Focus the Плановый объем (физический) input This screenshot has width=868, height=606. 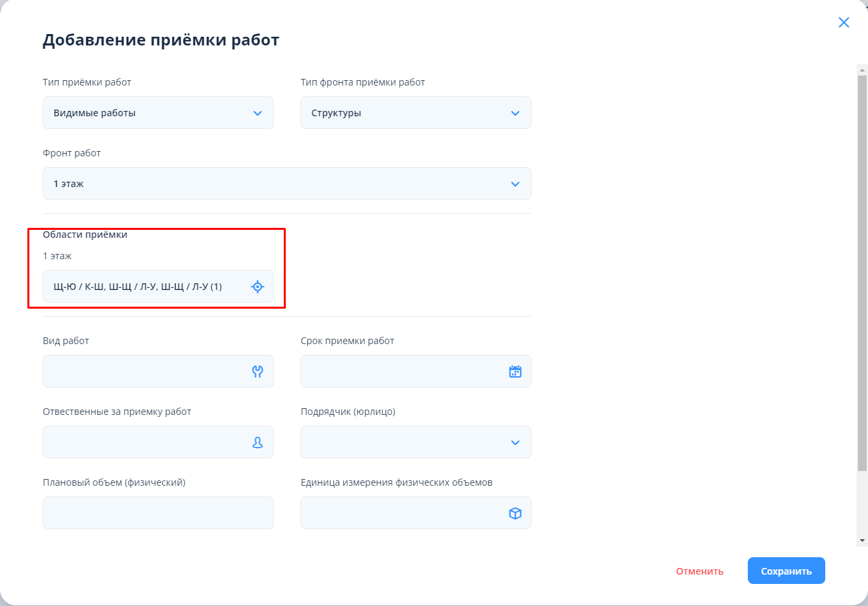pyautogui.click(x=158, y=513)
